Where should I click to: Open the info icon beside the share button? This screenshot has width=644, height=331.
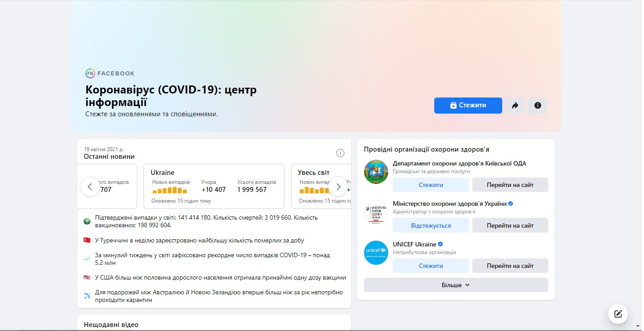pyautogui.click(x=538, y=106)
